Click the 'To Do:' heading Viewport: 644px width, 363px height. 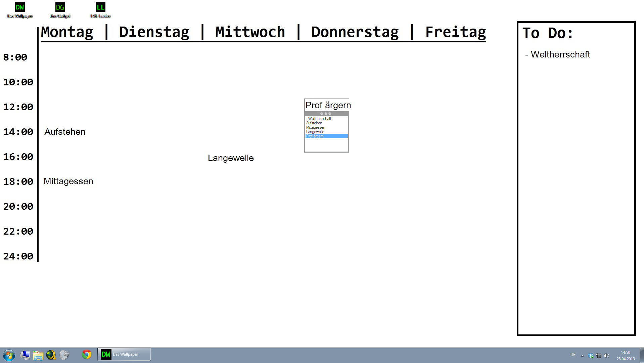click(x=548, y=33)
